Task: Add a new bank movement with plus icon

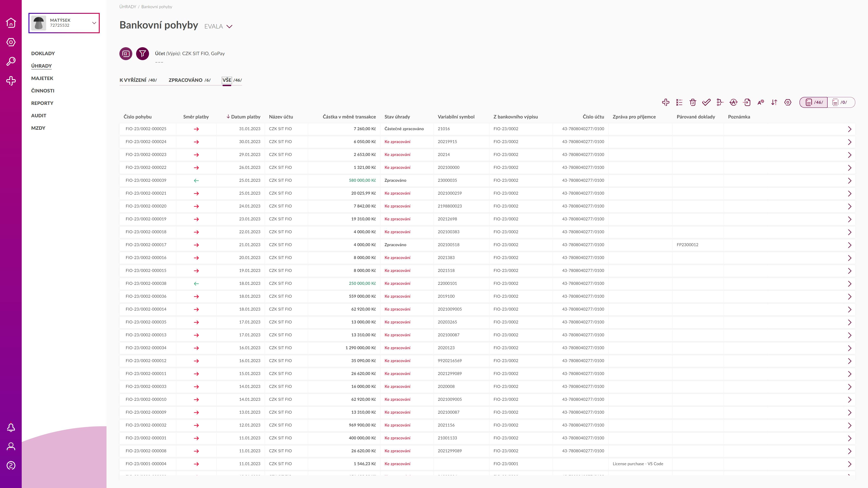Action: point(665,102)
